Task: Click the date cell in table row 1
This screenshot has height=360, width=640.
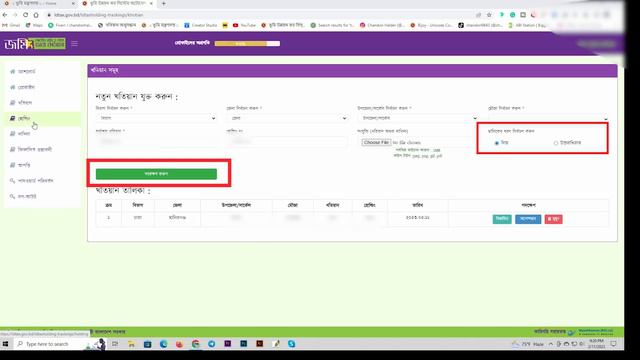Action: pyautogui.click(x=418, y=218)
